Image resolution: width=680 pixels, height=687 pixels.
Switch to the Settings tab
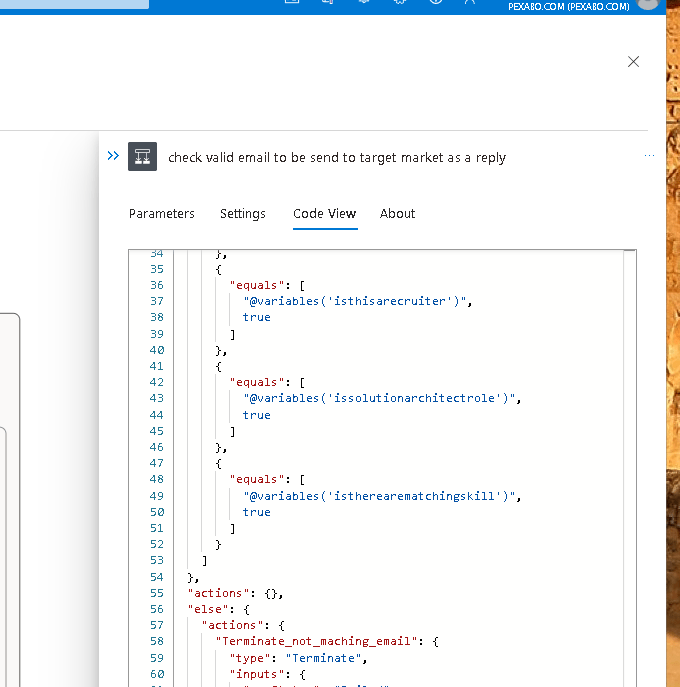243,213
